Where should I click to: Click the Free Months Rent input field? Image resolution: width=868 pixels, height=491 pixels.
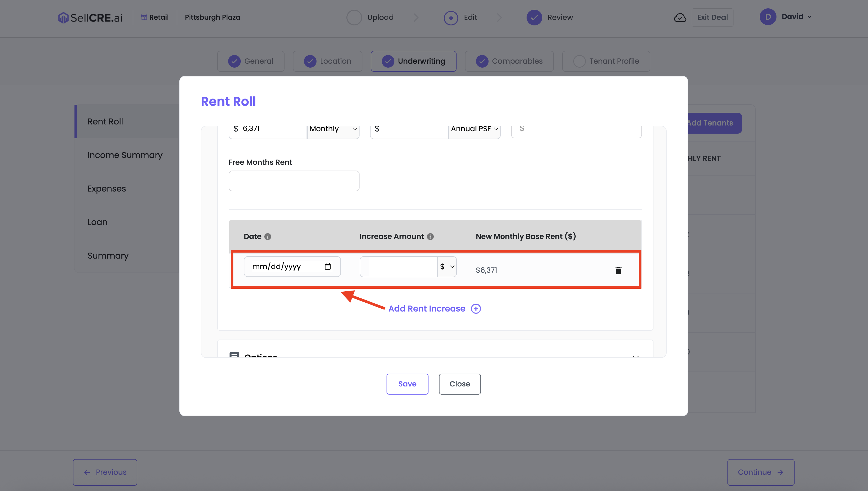[x=294, y=181]
